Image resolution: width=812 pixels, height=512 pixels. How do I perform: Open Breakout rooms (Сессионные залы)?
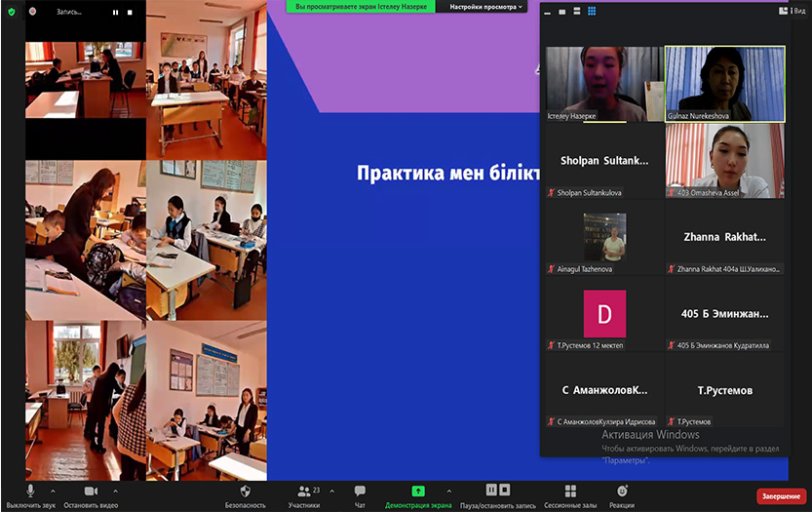point(570,493)
